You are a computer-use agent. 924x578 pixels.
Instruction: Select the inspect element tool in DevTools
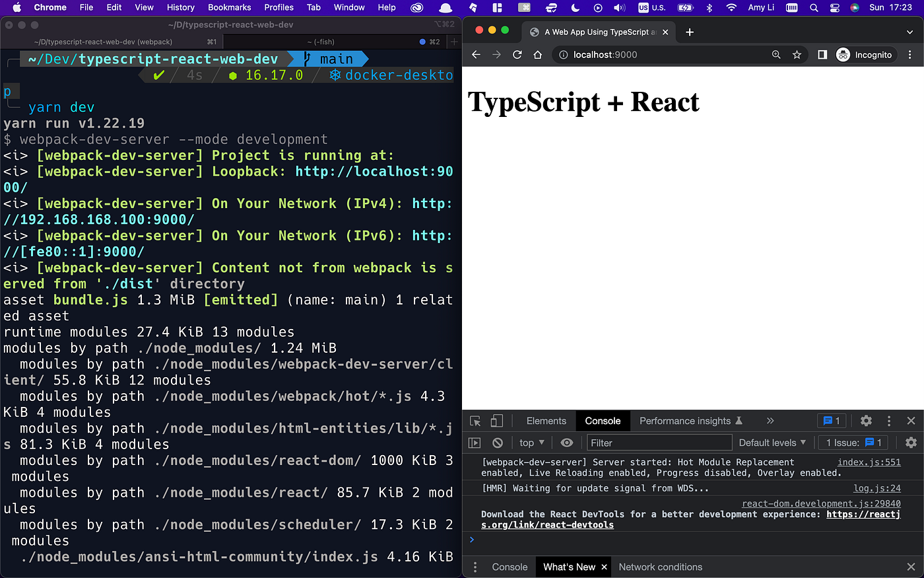(474, 420)
